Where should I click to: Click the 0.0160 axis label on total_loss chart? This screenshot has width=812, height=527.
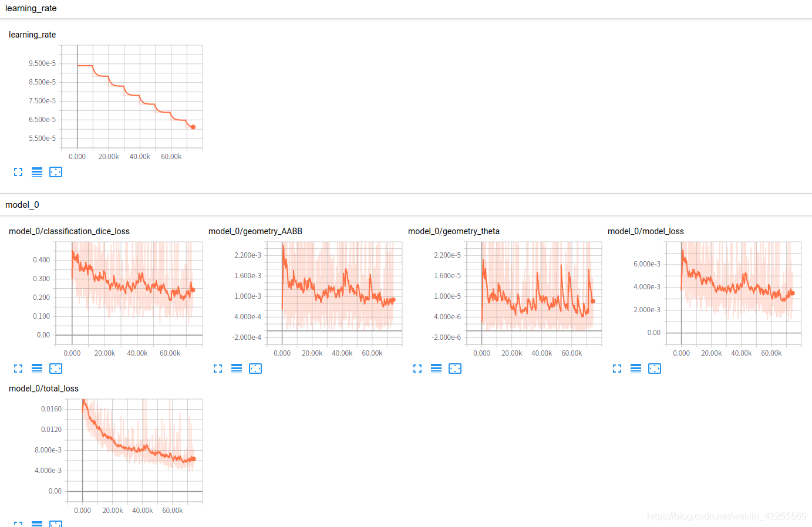tap(51, 409)
